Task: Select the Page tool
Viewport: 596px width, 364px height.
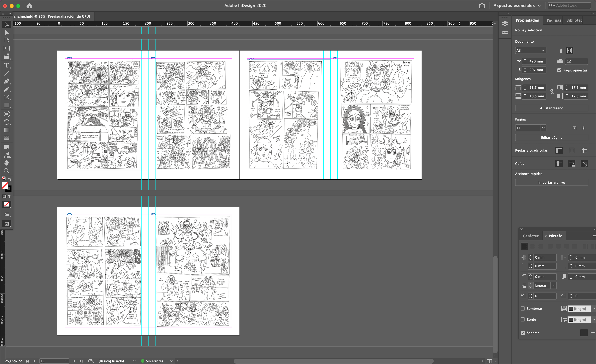Action: (x=6, y=40)
